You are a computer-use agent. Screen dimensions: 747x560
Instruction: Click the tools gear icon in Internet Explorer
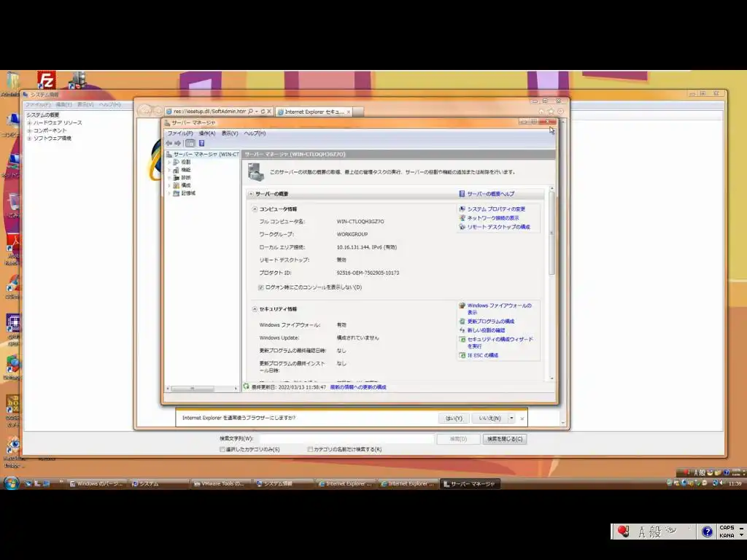tap(561, 112)
